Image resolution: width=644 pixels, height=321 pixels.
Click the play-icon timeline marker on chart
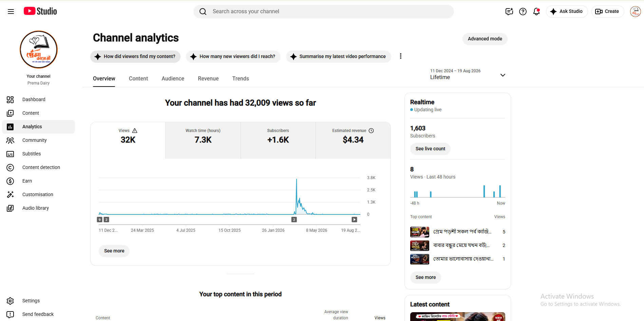point(354,220)
